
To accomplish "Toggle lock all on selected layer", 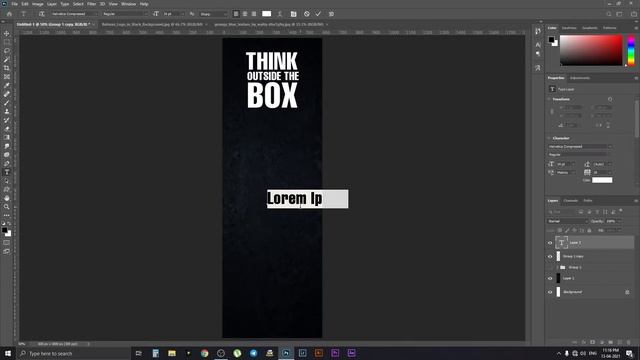I will pos(589,231).
